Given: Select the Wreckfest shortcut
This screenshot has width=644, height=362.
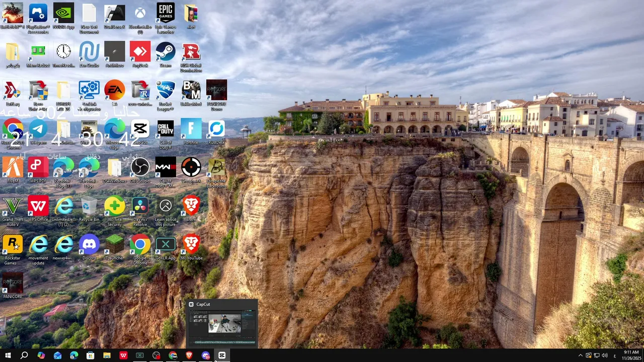Looking at the screenshot, I should [x=89, y=132].
